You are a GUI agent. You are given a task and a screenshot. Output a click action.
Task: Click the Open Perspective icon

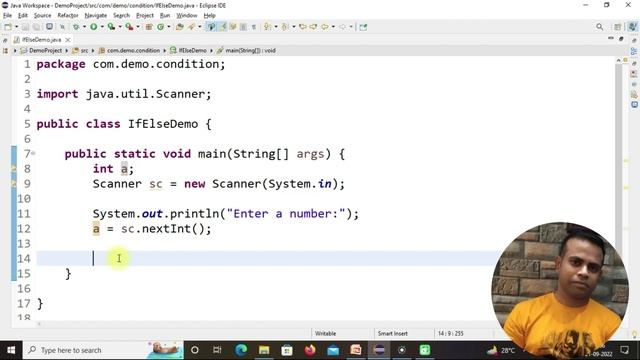point(618,27)
